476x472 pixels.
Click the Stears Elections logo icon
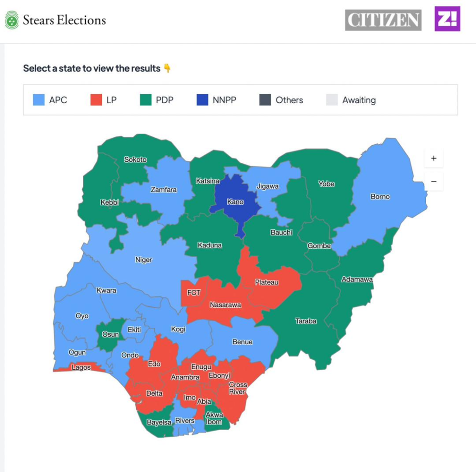[x=12, y=20]
